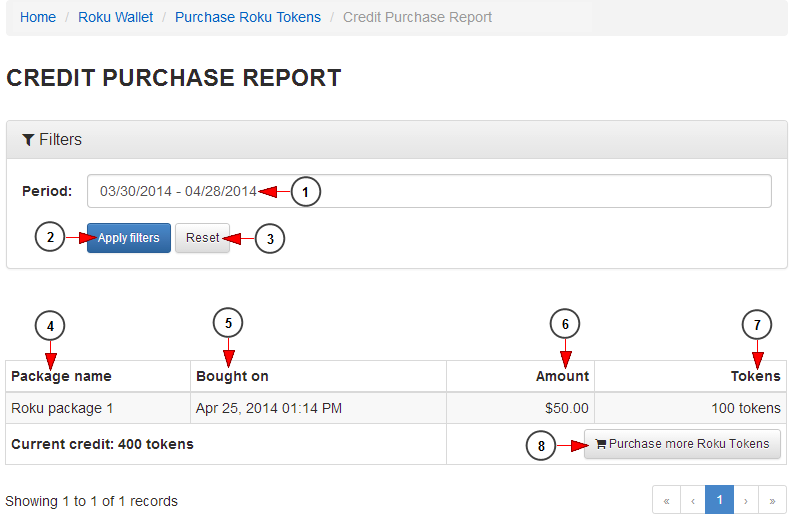Select the Roku package 1 cell
This screenshot has height=524, width=793.
pyautogui.click(x=98, y=408)
